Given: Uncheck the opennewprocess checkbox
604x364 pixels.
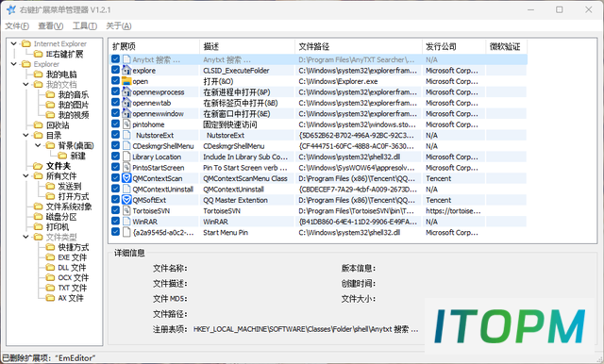Looking at the screenshot, I should point(115,91).
